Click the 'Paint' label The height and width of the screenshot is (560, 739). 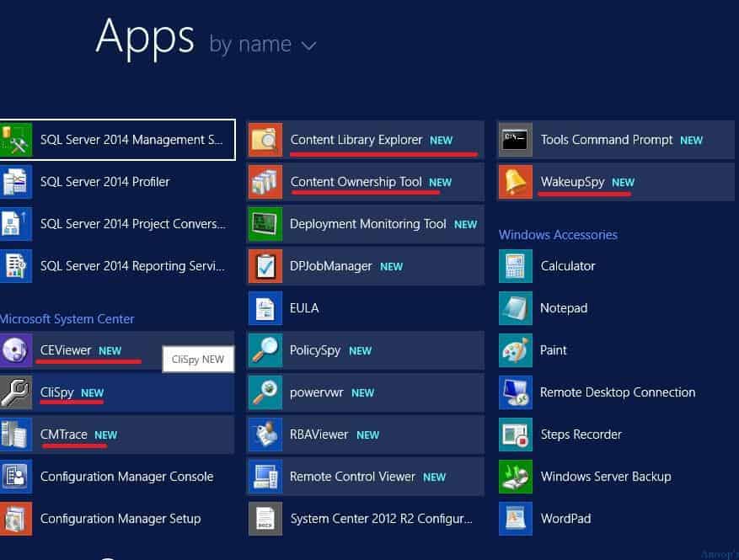point(554,350)
